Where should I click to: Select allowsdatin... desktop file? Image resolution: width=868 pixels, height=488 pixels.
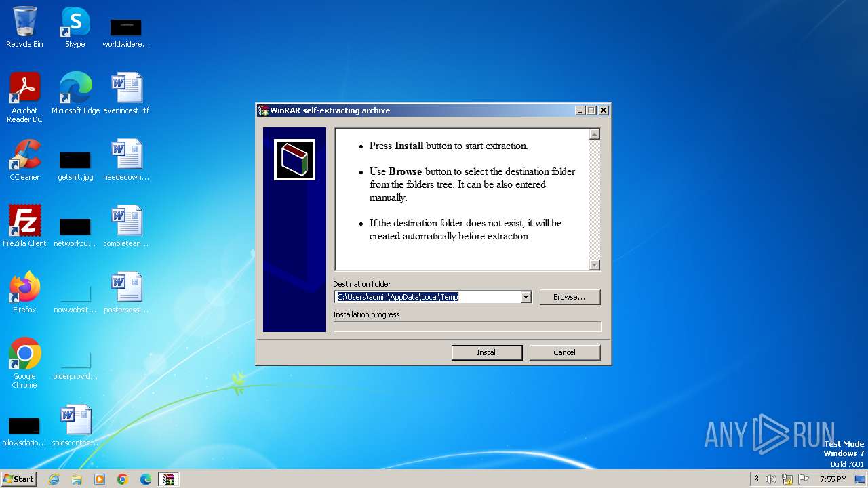pyautogui.click(x=24, y=431)
